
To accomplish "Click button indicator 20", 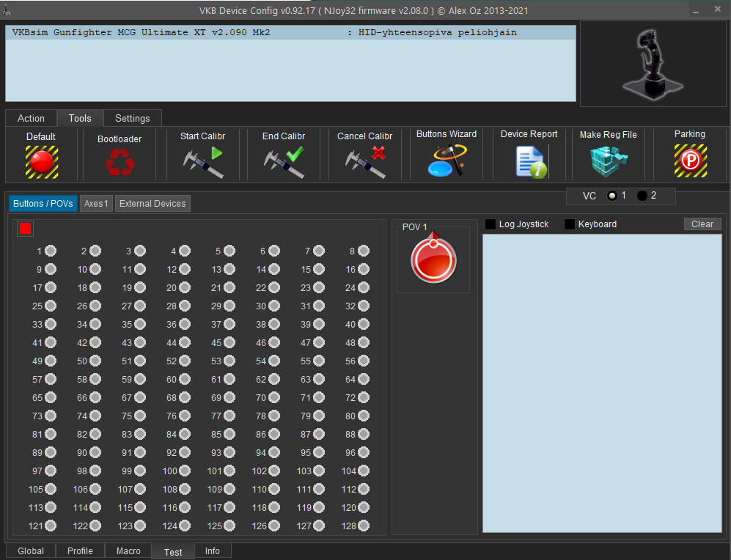I will (185, 287).
